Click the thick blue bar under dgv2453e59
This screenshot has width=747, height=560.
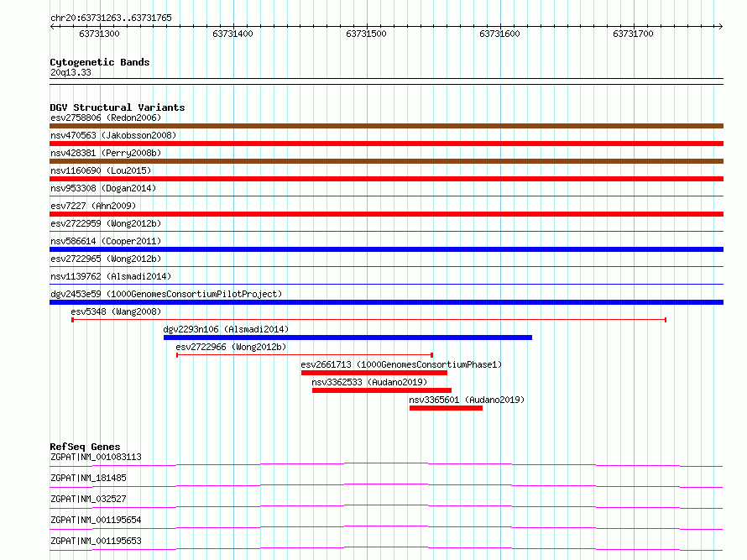click(386, 302)
